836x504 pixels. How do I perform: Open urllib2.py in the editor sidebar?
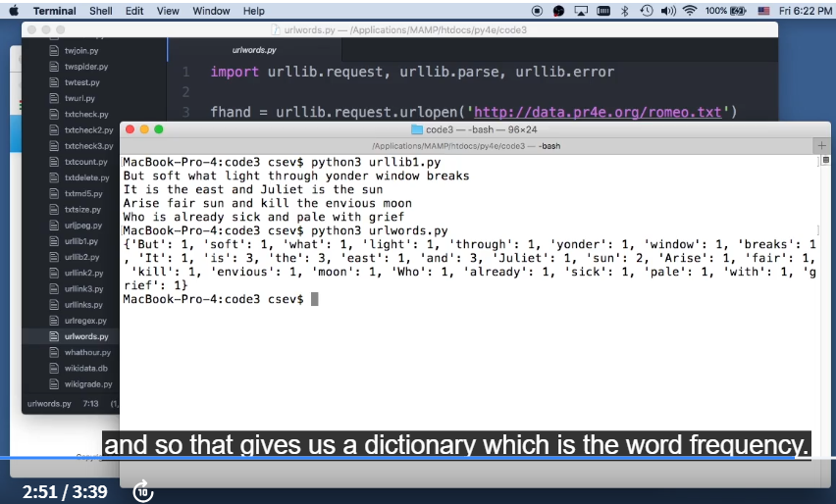pos(82,257)
